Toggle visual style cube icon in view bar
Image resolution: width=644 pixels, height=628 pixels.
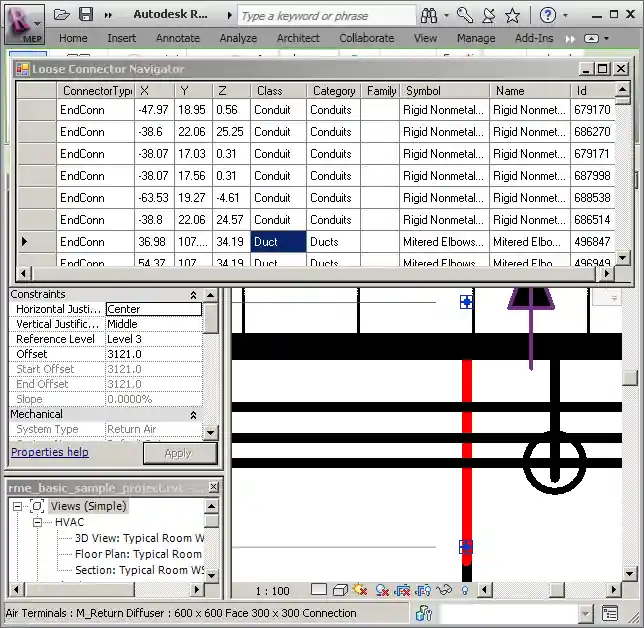(x=340, y=591)
